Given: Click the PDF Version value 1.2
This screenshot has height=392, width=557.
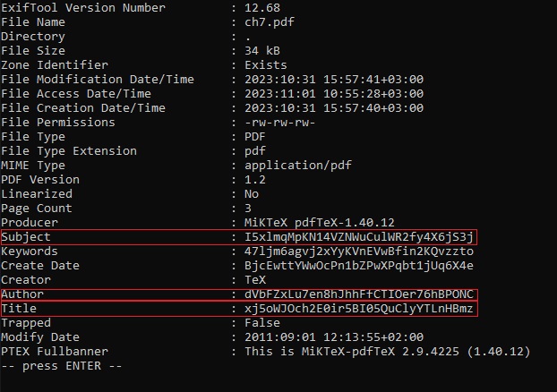Looking at the screenshot, I should (255, 180).
